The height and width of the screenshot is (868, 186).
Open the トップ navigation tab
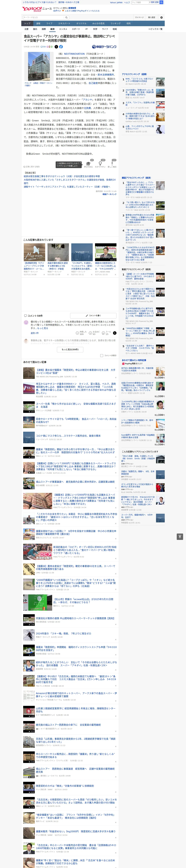click(x=27, y=24)
